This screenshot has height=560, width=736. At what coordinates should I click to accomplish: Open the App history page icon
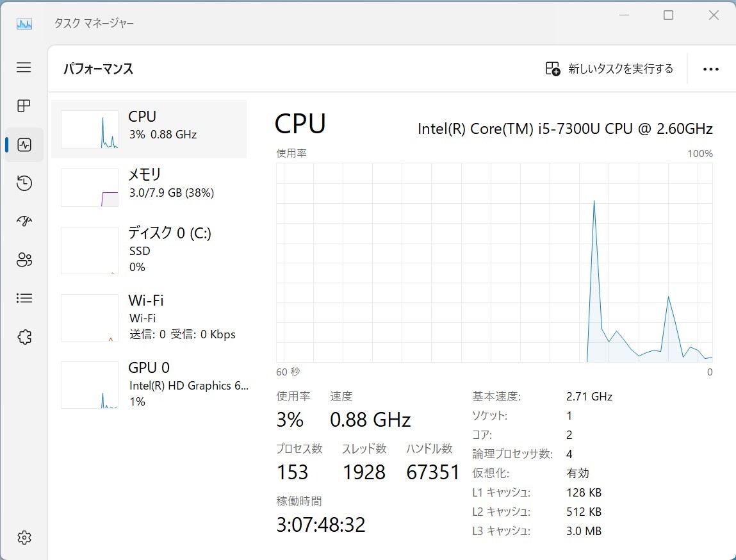click(24, 183)
